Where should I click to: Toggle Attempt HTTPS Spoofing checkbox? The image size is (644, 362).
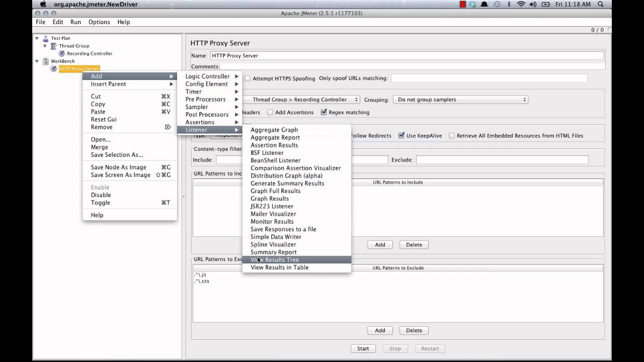pos(248,78)
